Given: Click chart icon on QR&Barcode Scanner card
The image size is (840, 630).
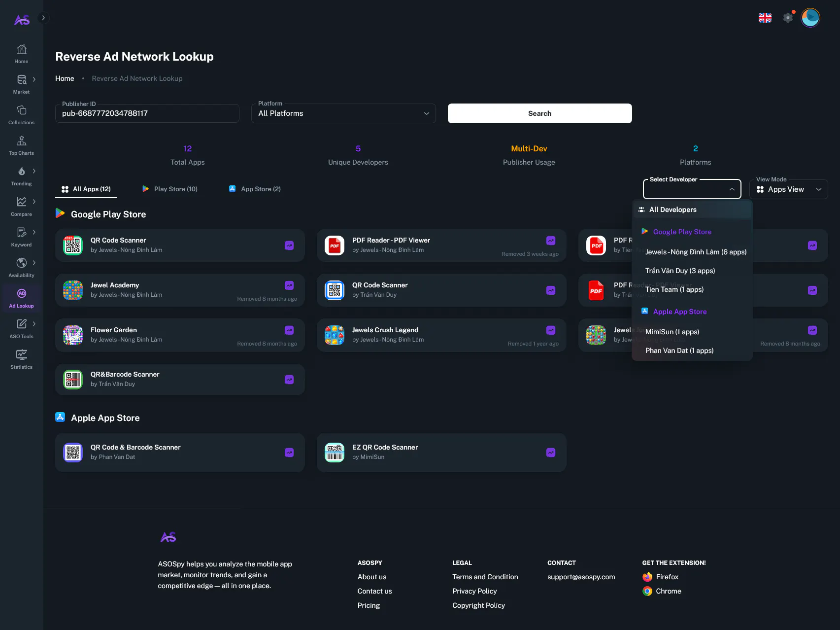Looking at the screenshot, I should coord(289,380).
